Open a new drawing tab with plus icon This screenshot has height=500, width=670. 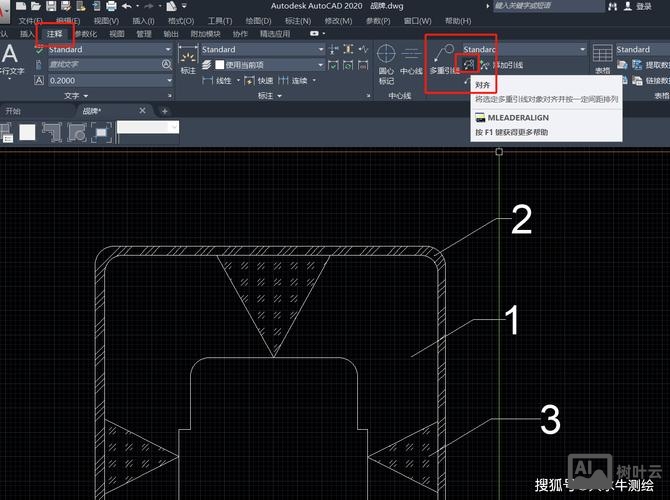164,110
